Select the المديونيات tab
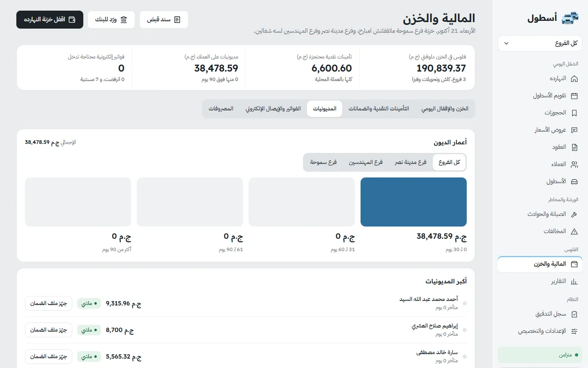Viewport: 588px width, 368px height. (325, 109)
